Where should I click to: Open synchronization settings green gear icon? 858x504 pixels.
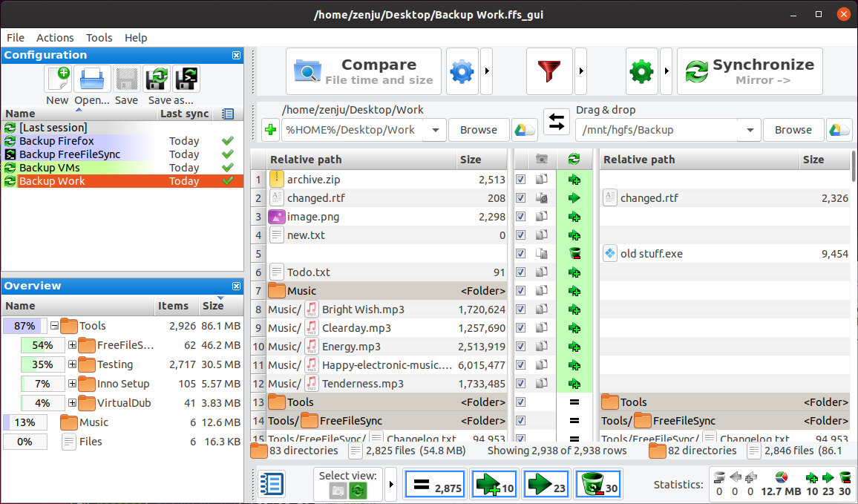(x=642, y=71)
